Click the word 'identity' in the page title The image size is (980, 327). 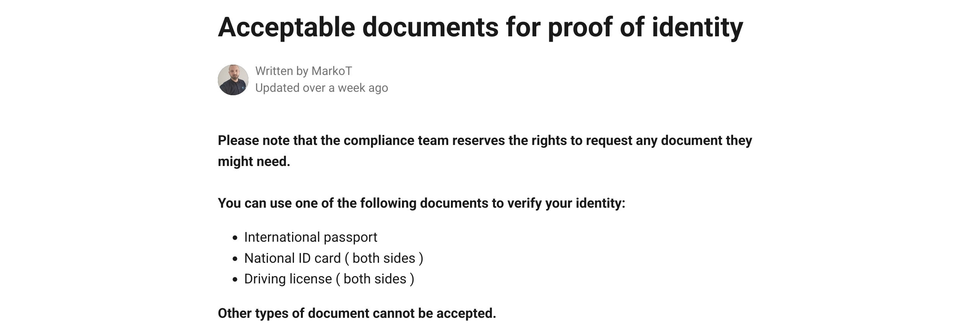pyautogui.click(x=697, y=27)
